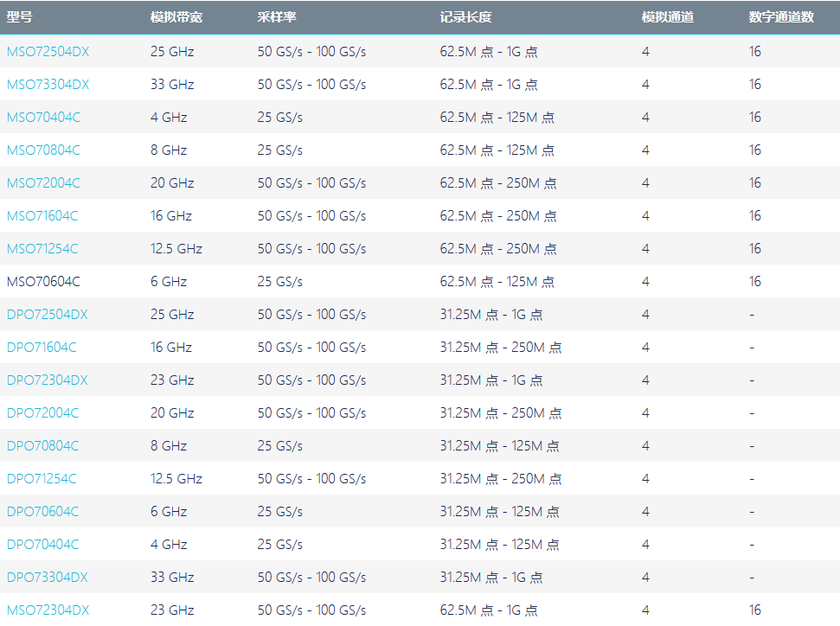Click the 数字通道数 column header
This screenshot has height=626, width=840.
(781, 17)
